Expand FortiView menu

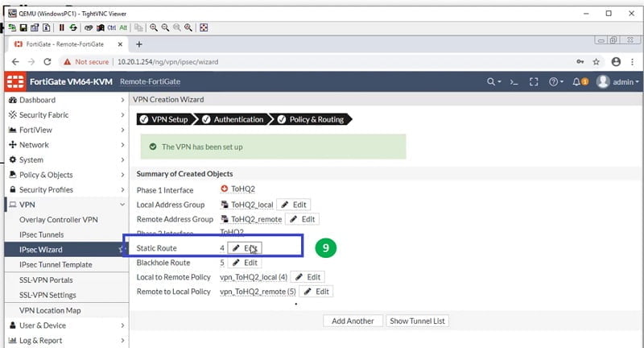point(67,130)
